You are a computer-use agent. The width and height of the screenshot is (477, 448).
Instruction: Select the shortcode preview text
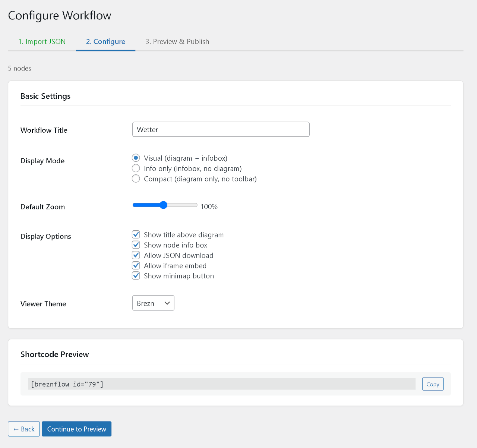[x=67, y=384]
